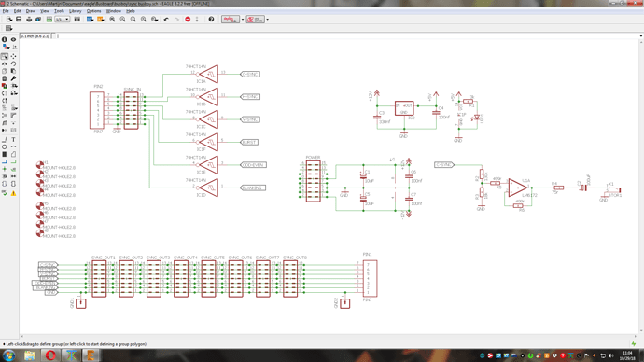Open the Options menu
This screenshot has height=362, width=644.
pos(93,11)
